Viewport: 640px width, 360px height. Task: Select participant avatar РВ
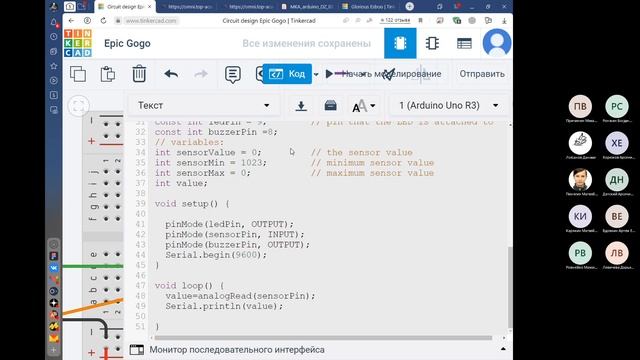click(x=580, y=253)
